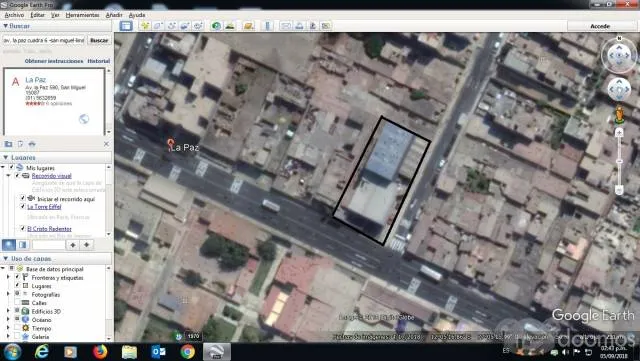Collapse the Uso de capas panel
The height and width of the screenshot is (361, 640).
click(5, 258)
